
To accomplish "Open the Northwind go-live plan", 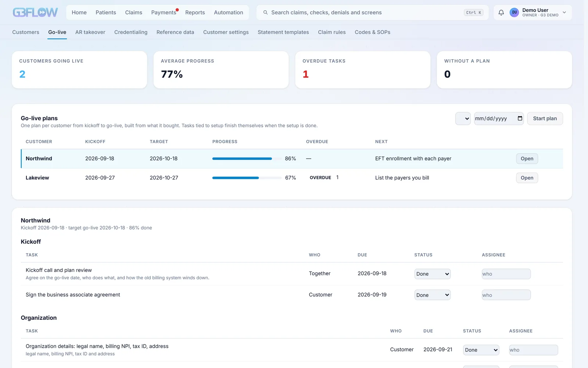I will (x=527, y=159).
